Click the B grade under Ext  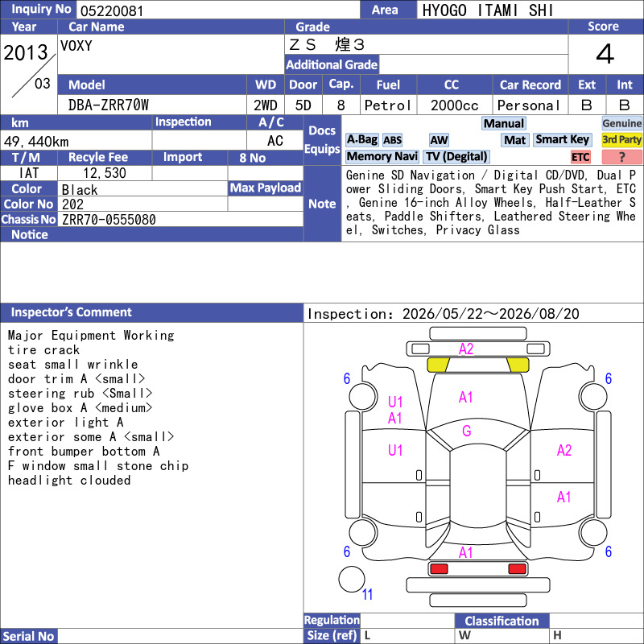[x=587, y=105]
